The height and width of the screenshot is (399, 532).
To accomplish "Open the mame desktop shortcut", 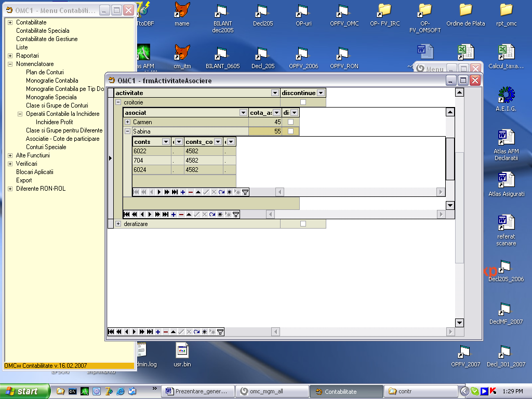I will (182, 15).
